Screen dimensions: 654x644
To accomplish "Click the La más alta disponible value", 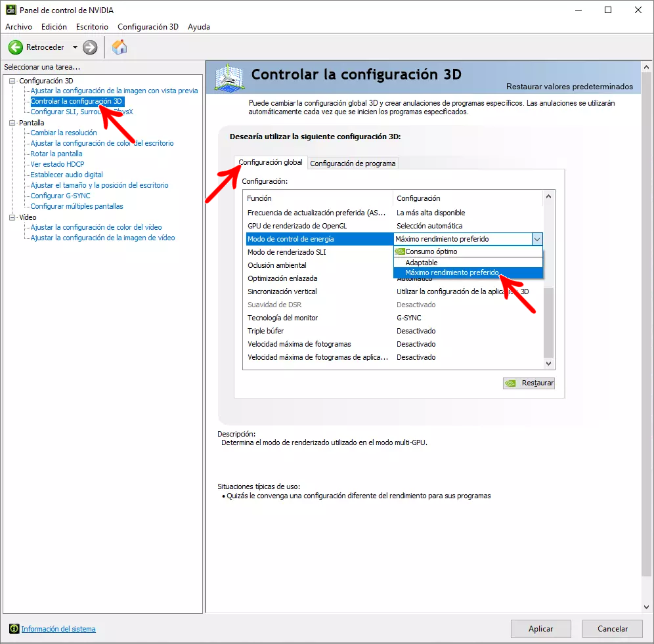I will pos(431,213).
